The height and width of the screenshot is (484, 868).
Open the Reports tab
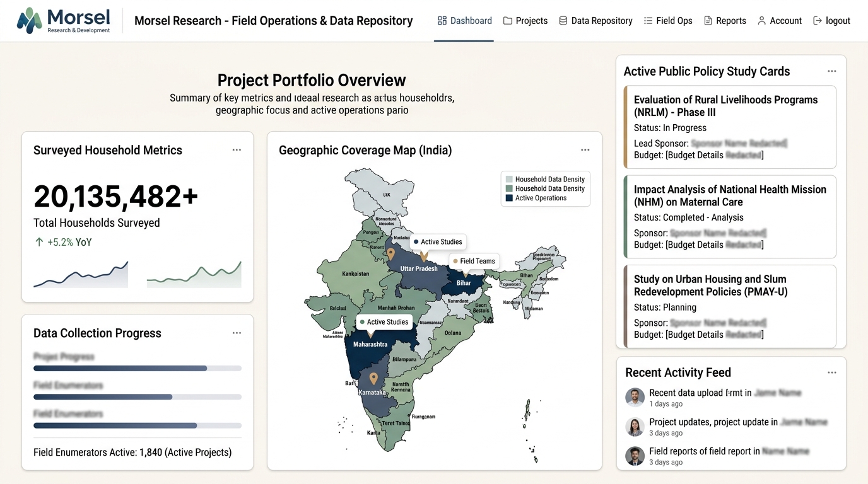pyautogui.click(x=725, y=21)
